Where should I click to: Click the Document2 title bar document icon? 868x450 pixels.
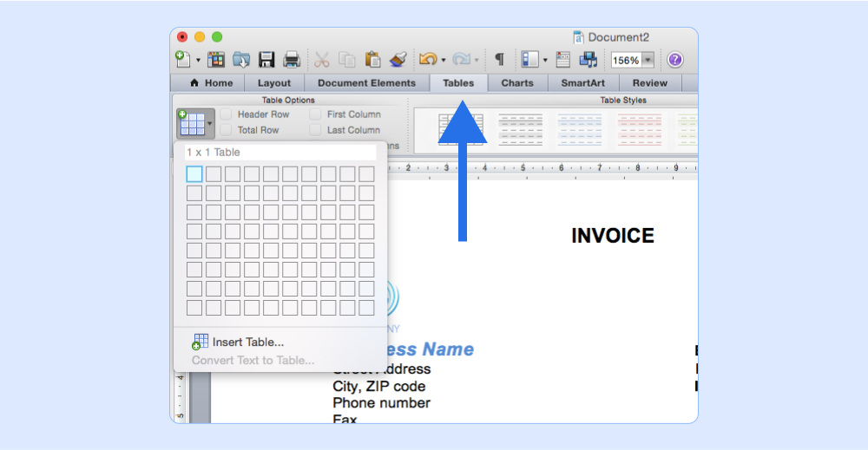pyautogui.click(x=578, y=37)
